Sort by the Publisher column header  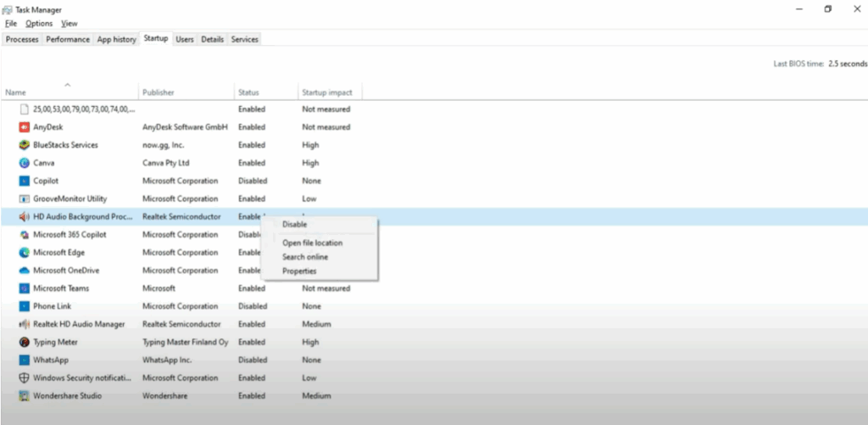pyautogui.click(x=159, y=92)
